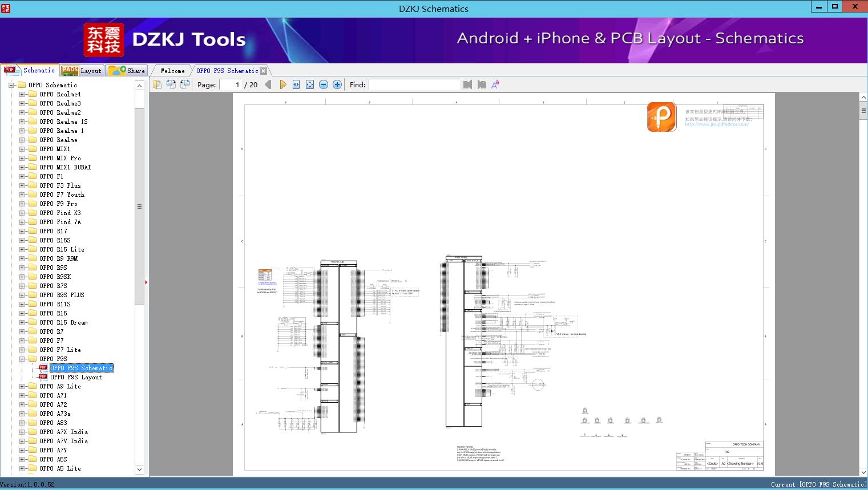The width and height of the screenshot is (868, 490).
Task: Click the find next result icon
Action: pos(482,84)
